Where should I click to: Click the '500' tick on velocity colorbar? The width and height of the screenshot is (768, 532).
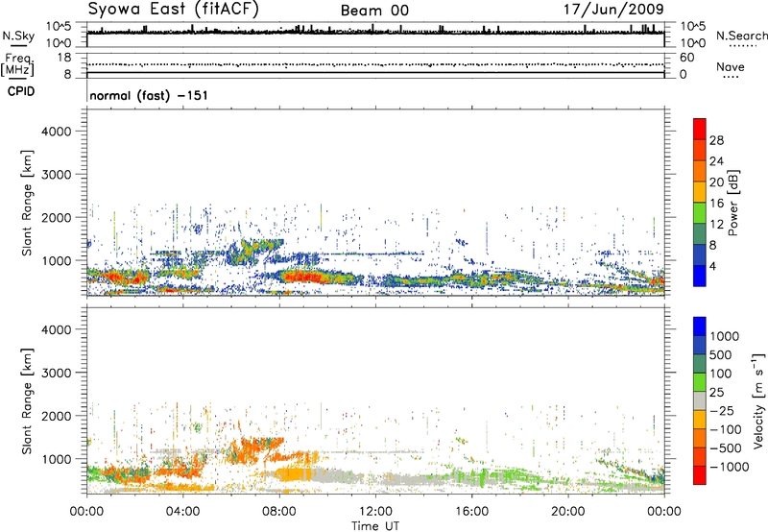point(721,354)
